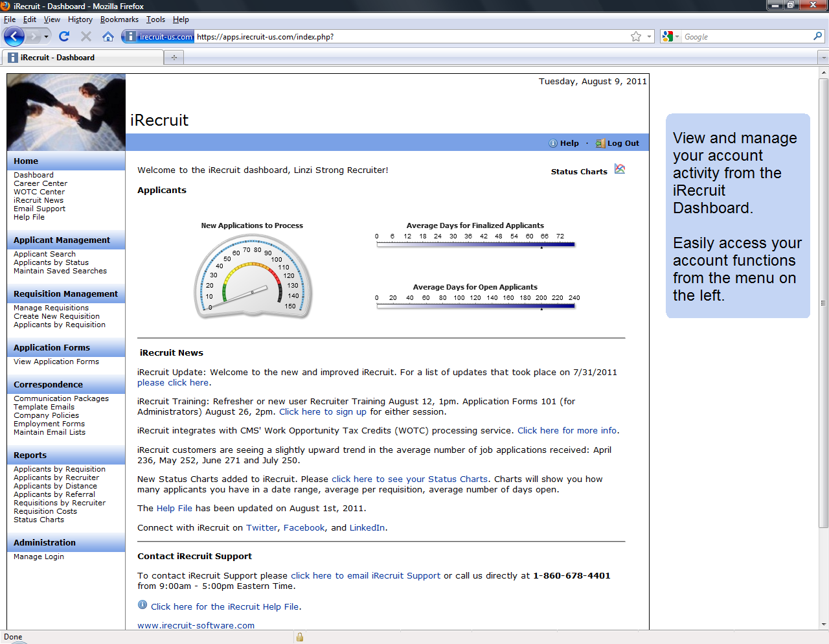Open the list all tabs dropdown
The image size is (829, 644).
click(823, 58)
